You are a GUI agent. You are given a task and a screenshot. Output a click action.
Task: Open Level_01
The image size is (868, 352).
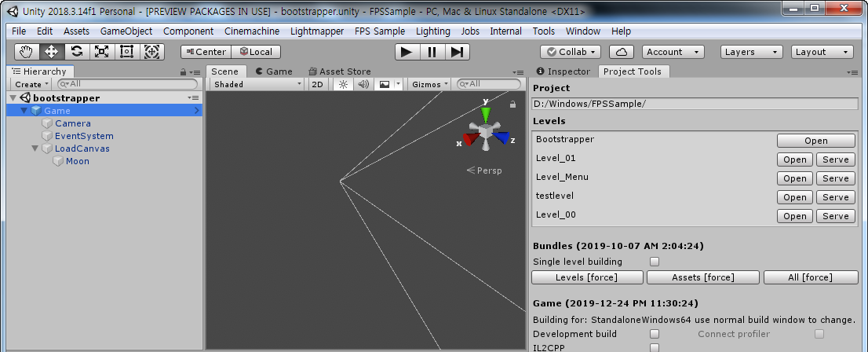795,159
